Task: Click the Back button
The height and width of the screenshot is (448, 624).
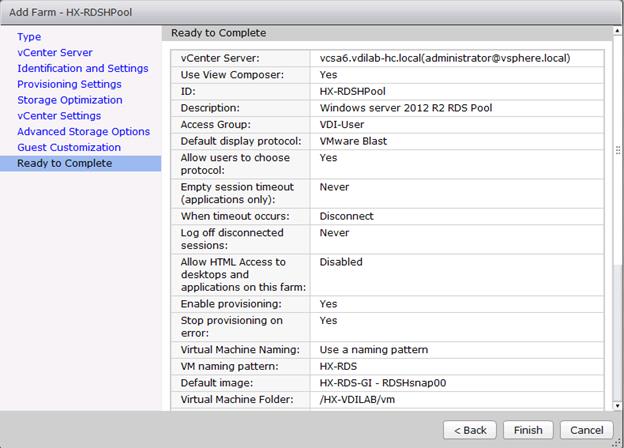Action: point(470,430)
